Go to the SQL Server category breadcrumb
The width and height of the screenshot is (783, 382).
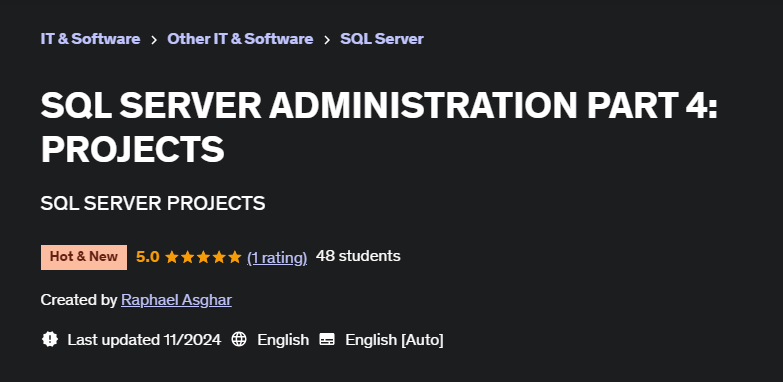[x=382, y=39]
